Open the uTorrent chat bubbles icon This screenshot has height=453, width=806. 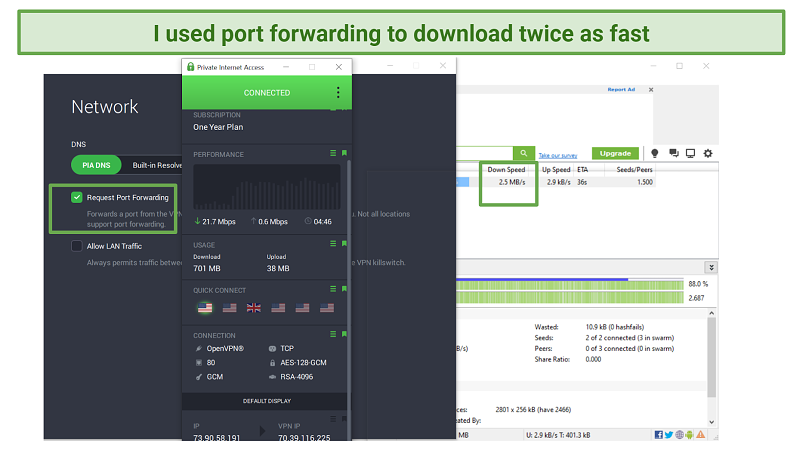point(673,153)
